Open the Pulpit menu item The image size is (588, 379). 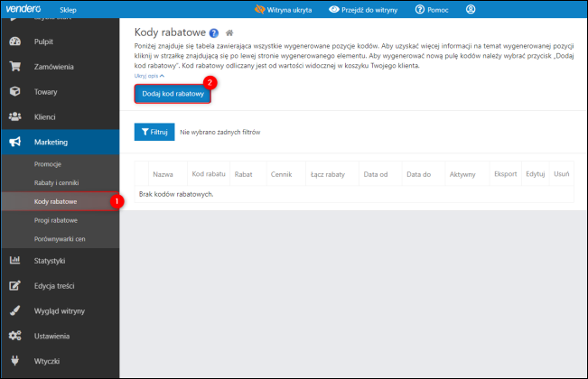(x=60, y=42)
